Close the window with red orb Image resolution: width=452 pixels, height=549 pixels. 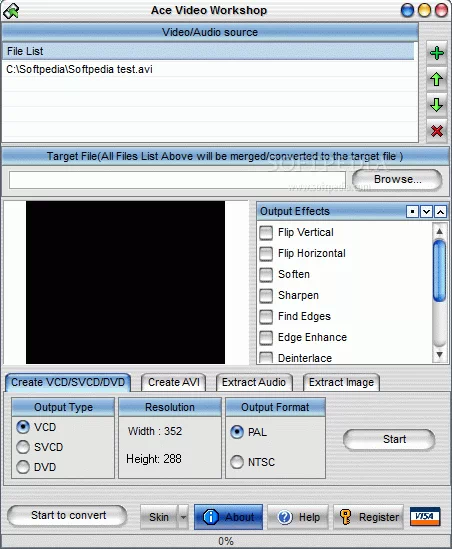point(441,10)
